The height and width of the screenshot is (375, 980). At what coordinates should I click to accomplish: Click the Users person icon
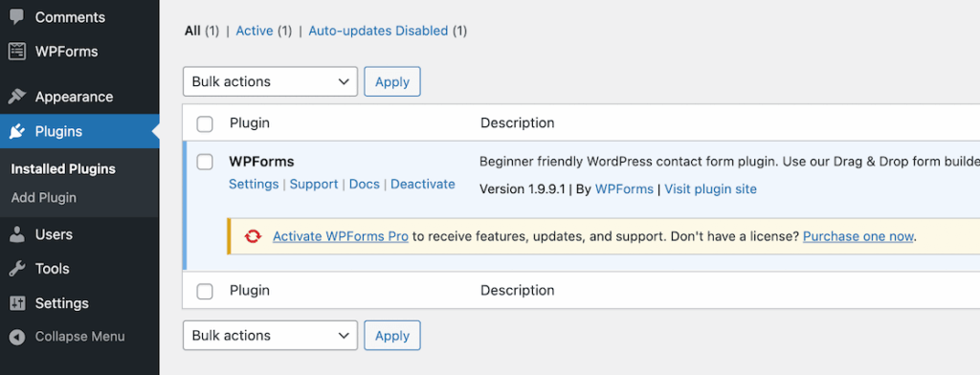pyautogui.click(x=17, y=234)
